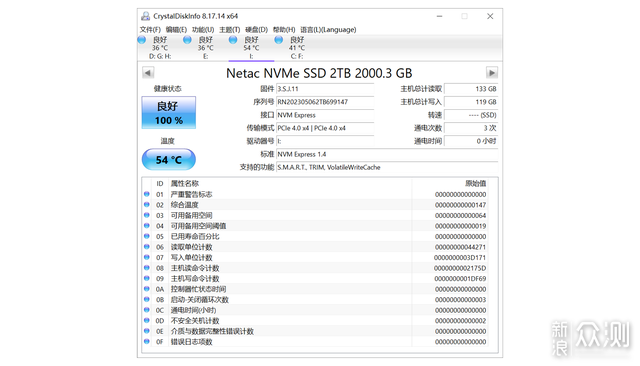The width and height of the screenshot is (640, 366).
Task: Click the rotation rate ---- (SSD) value
Action: (x=471, y=115)
